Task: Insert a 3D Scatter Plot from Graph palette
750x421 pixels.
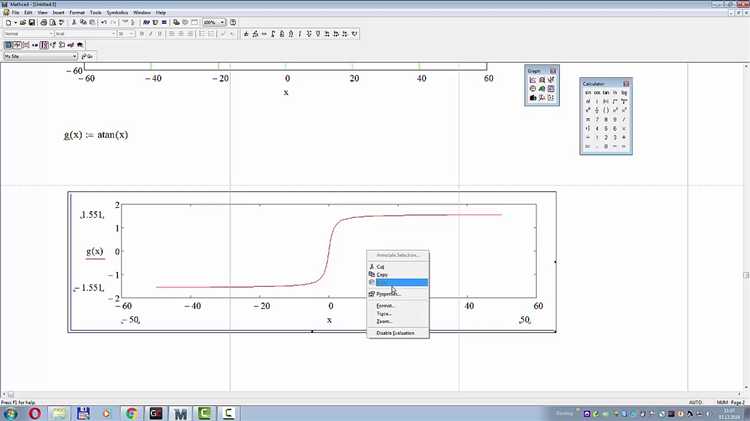Action: pos(542,98)
